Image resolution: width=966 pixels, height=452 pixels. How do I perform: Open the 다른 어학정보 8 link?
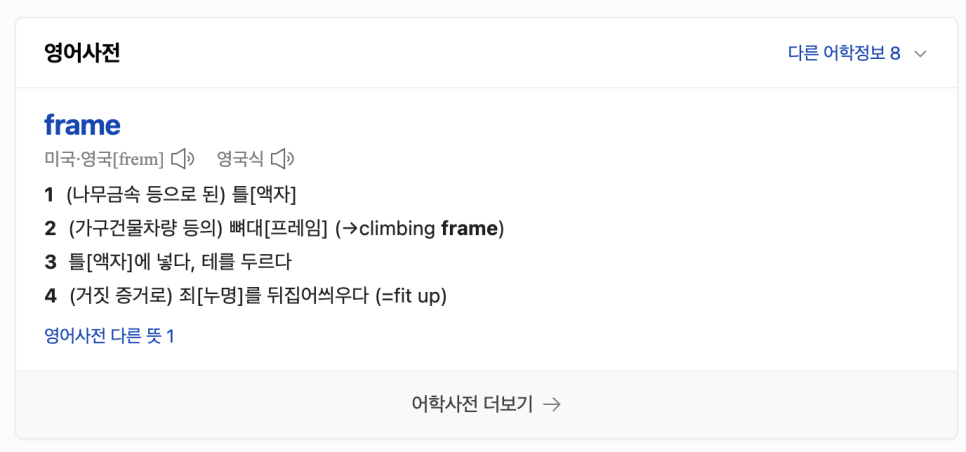tap(844, 54)
